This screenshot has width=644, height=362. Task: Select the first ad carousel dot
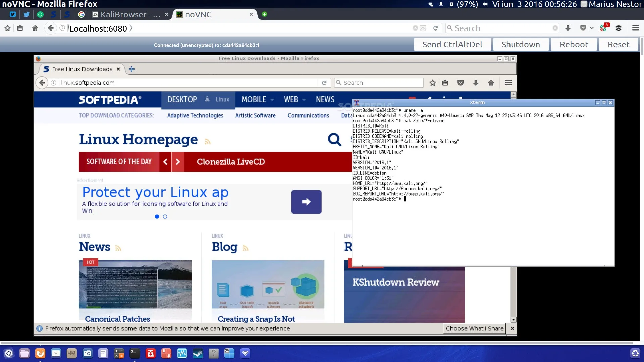(157, 217)
